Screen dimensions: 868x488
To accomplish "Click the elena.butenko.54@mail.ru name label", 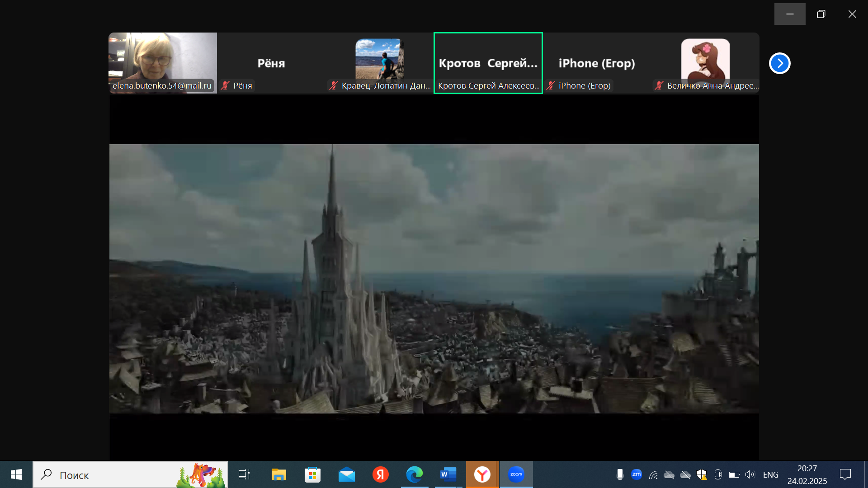I will (x=162, y=85).
